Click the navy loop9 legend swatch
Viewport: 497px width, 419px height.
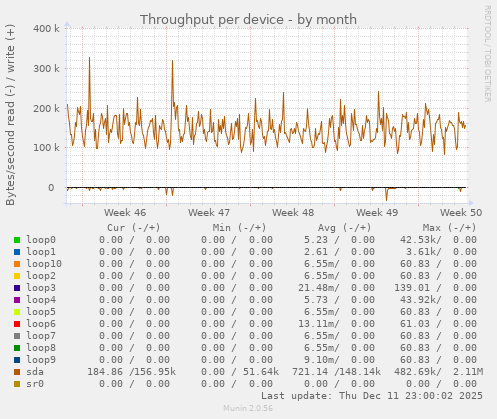click(17, 360)
